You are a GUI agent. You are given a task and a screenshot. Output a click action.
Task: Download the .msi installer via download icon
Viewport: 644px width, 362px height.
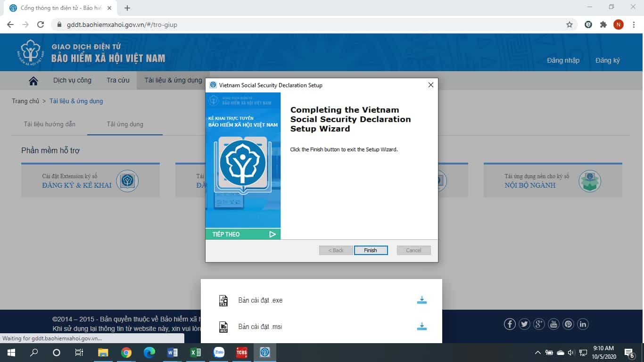pos(421,327)
